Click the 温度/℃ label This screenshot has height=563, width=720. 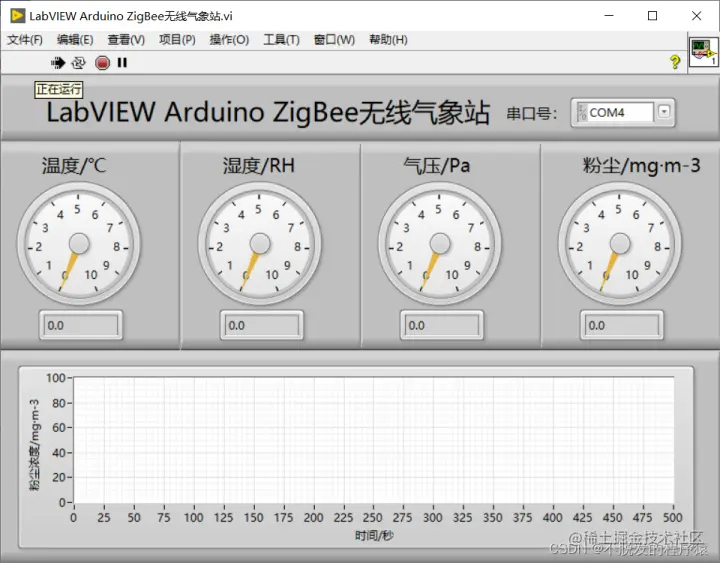coord(74,166)
